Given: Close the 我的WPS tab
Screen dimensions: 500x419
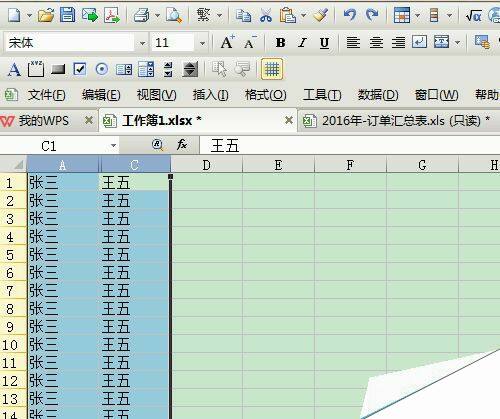Looking at the screenshot, I should (x=89, y=120).
